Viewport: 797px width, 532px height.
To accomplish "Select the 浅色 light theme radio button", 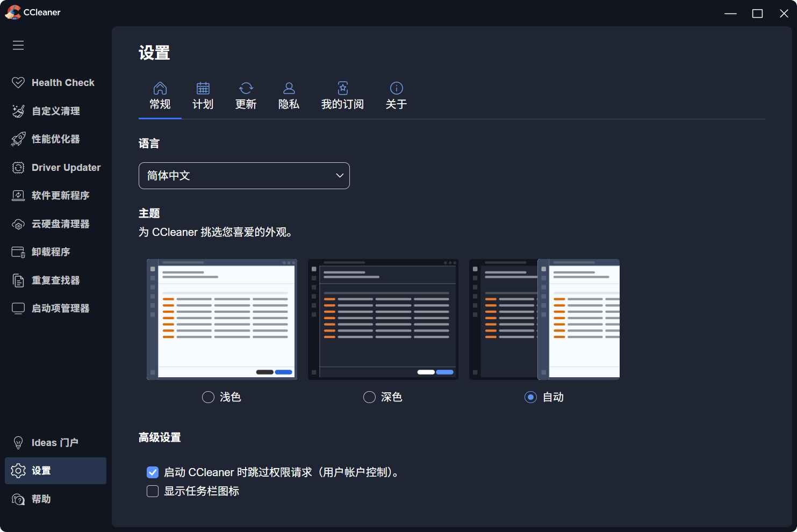I will [x=208, y=397].
